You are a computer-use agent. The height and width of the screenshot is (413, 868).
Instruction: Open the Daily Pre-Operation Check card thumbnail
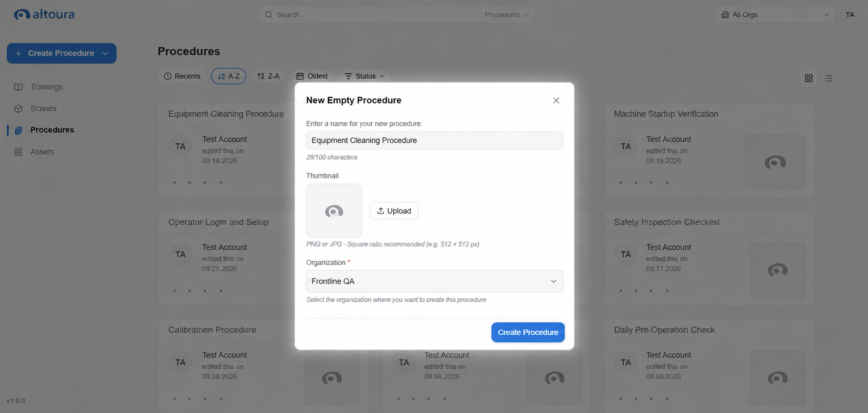(777, 378)
